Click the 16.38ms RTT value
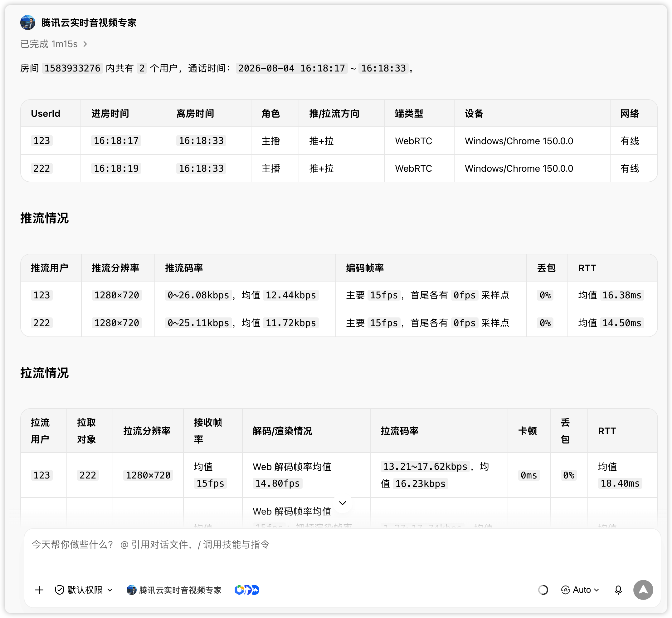 [622, 295]
